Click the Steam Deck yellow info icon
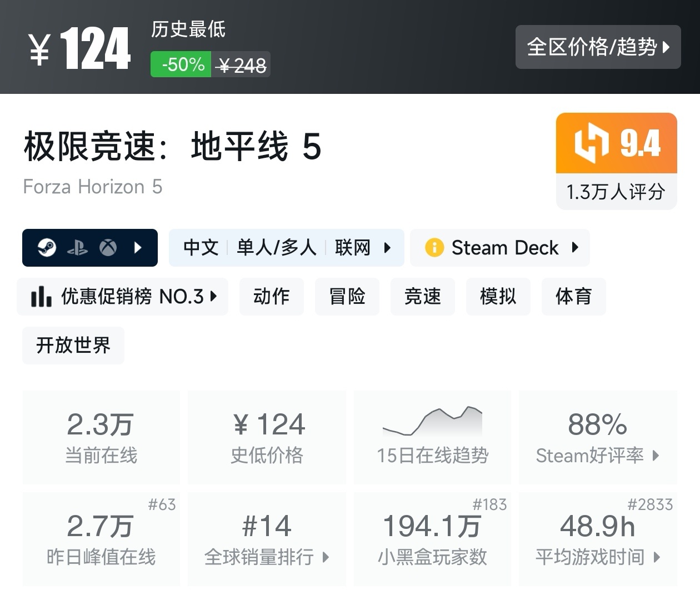 click(x=434, y=247)
